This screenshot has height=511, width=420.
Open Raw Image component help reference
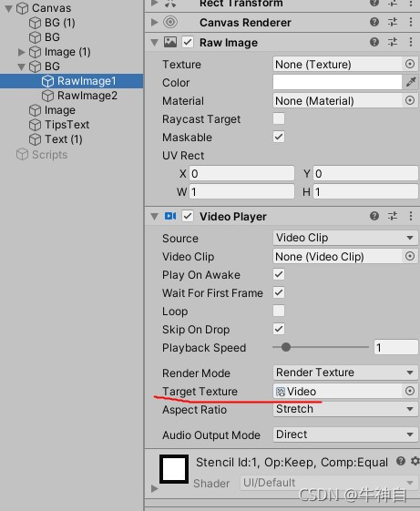pos(374,42)
